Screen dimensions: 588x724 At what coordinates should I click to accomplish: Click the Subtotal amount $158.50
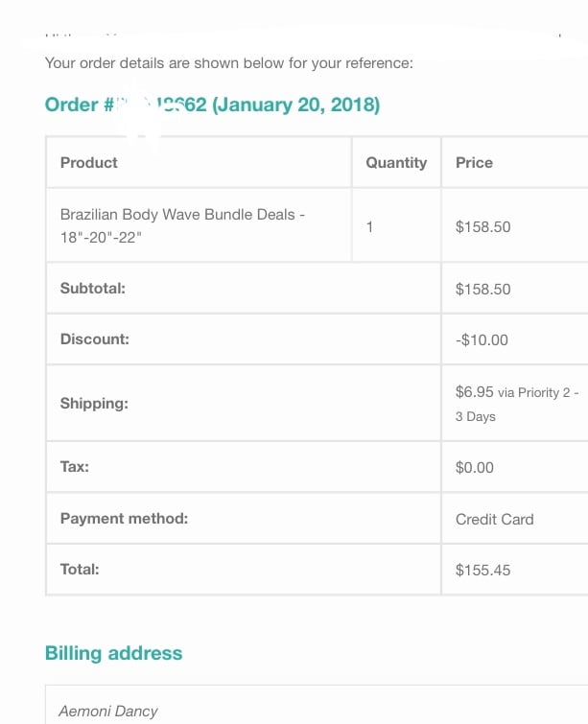482,289
